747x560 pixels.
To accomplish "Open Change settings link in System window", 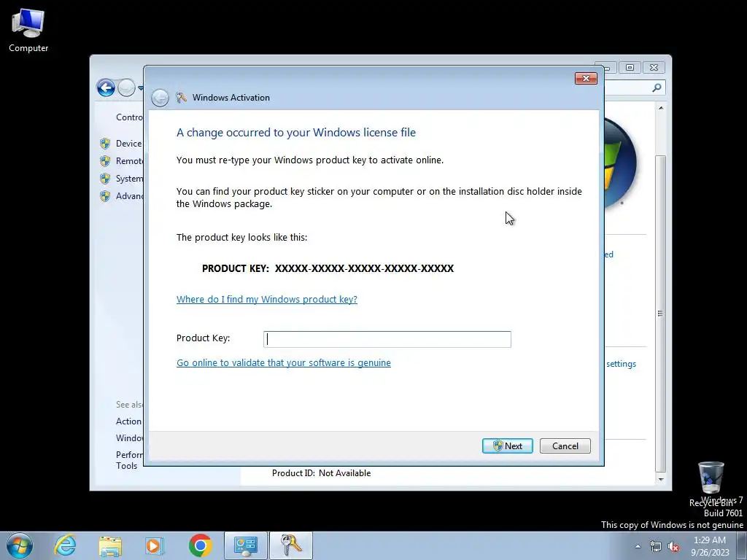I will point(621,364).
